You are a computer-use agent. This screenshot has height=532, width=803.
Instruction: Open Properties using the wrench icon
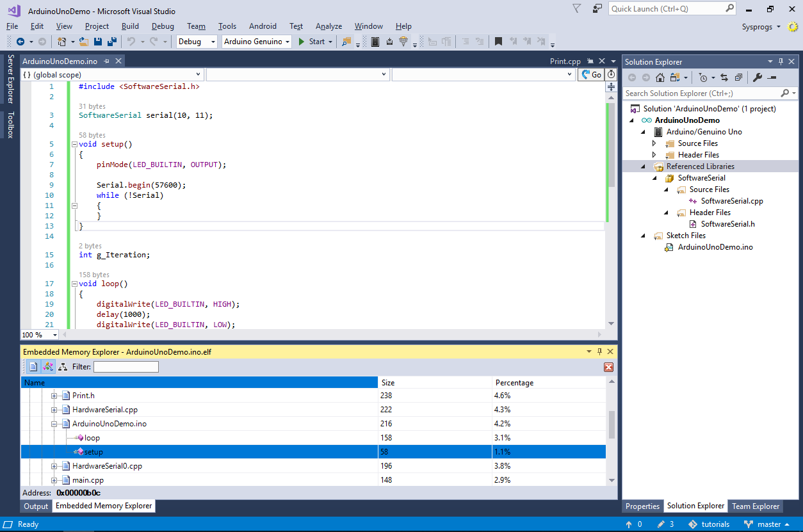tap(757, 77)
